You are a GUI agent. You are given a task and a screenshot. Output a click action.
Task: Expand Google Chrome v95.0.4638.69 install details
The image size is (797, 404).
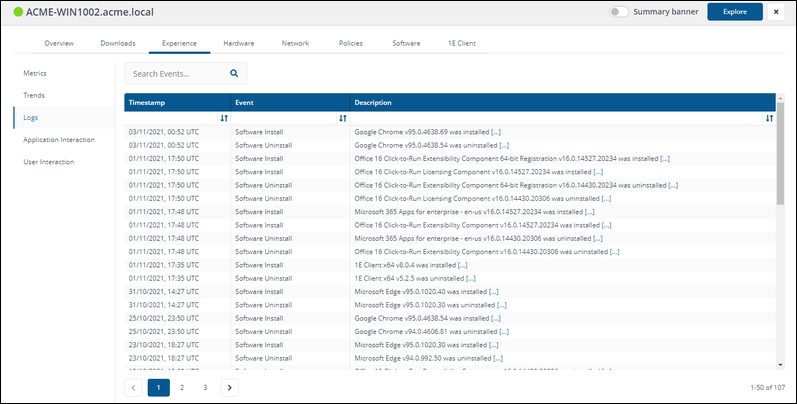tap(495, 132)
